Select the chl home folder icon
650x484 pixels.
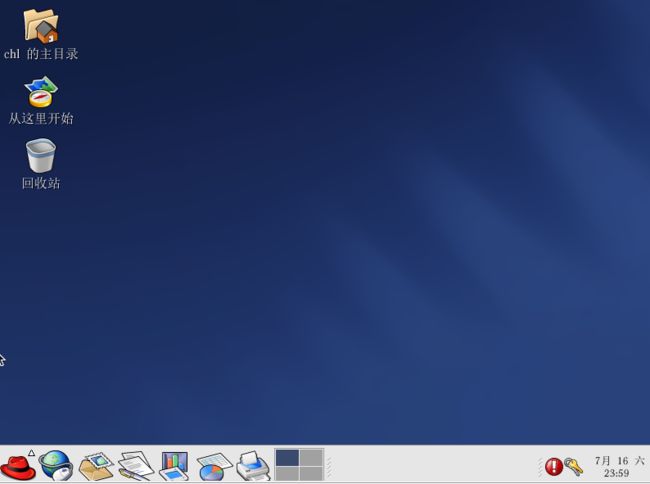tap(41, 26)
